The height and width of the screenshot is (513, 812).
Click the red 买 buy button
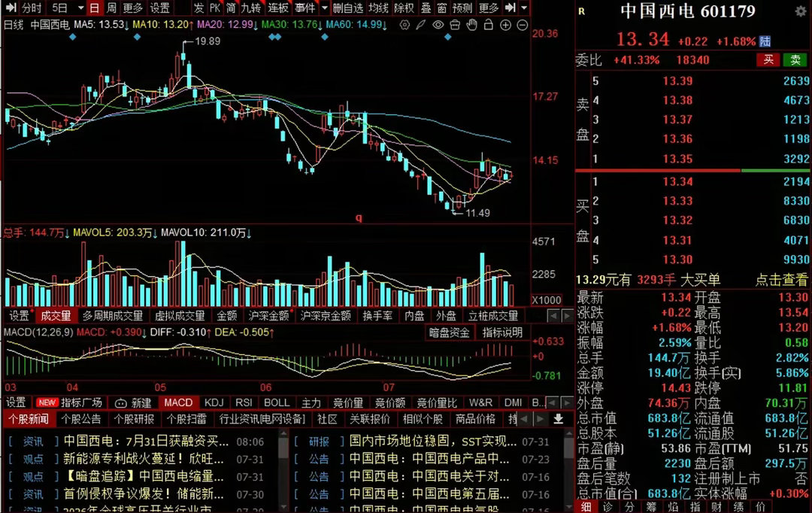[768, 59]
